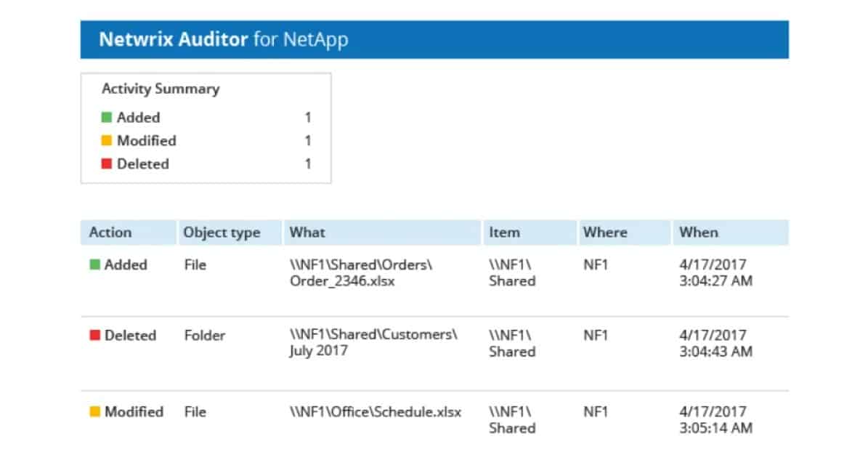Select the yellow indicator beside Modified File row

[x=94, y=411]
